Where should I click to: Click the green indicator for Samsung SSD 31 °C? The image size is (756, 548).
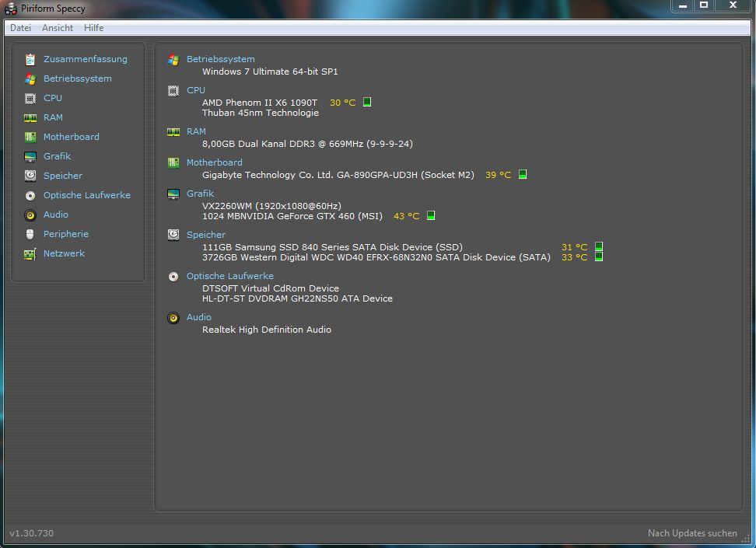click(x=598, y=246)
